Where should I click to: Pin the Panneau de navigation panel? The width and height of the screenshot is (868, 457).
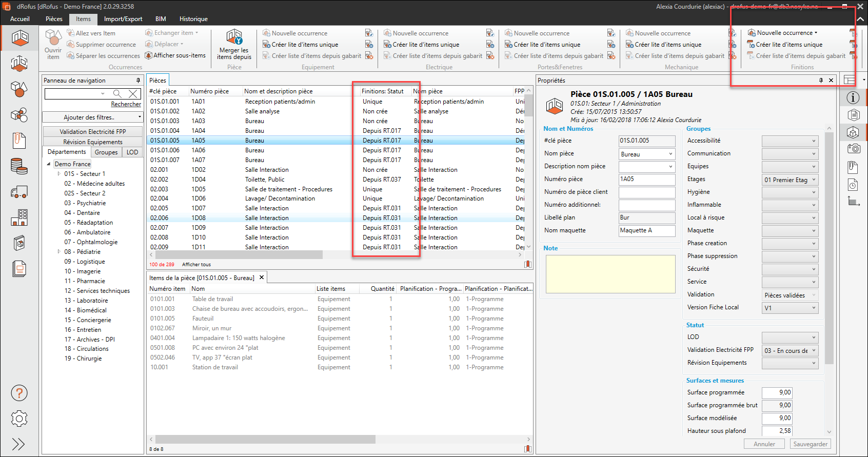[x=138, y=81]
